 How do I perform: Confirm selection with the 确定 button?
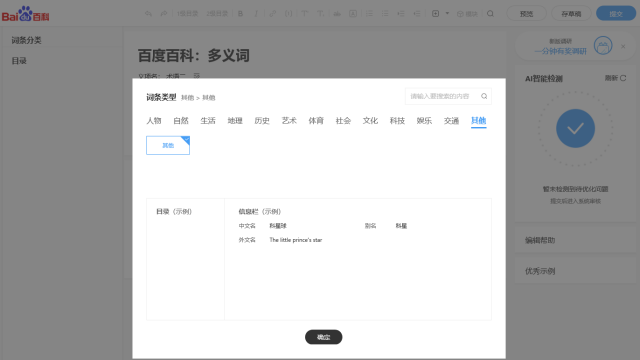pyautogui.click(x=323, y=337)
